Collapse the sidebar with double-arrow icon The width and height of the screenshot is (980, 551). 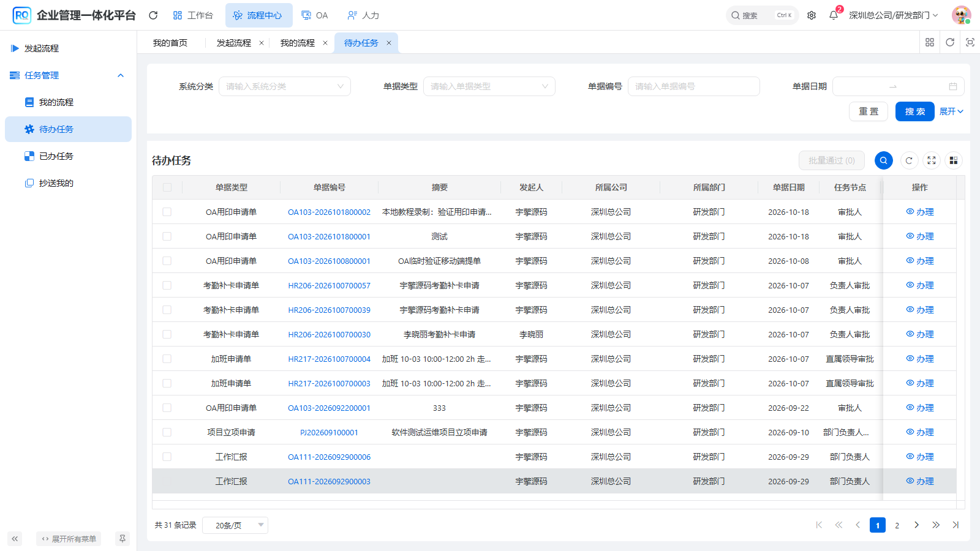(x=15, y=539)
